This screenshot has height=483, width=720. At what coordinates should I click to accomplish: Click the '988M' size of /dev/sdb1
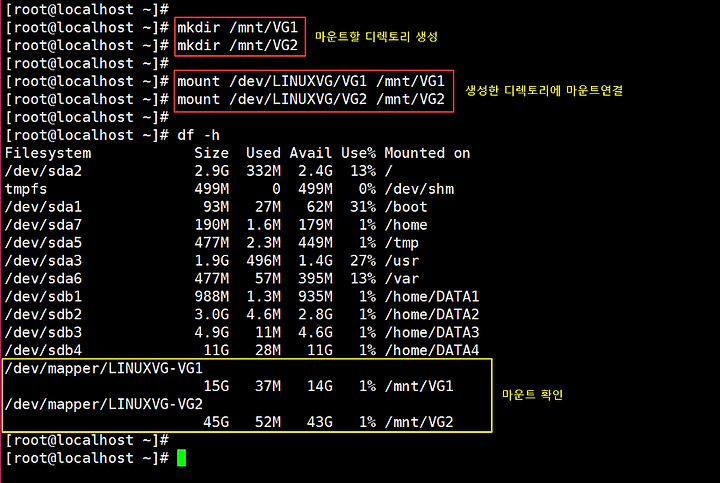[x=211, y=296]
